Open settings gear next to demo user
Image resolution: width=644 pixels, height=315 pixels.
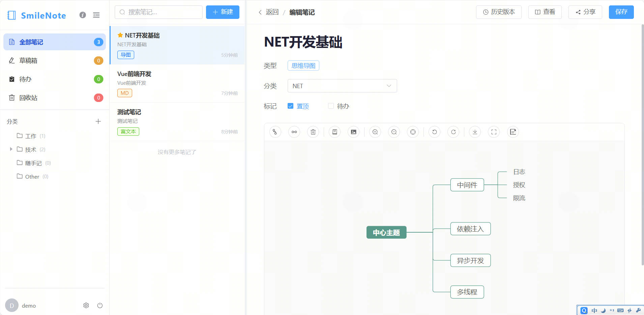click(x=86, y=305)
